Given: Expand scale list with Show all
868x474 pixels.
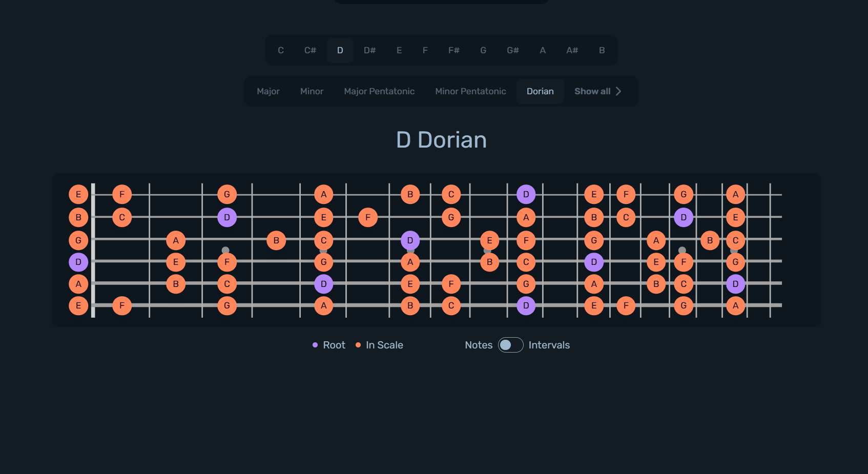Looking at the screenshot, I should click(597, 91).
